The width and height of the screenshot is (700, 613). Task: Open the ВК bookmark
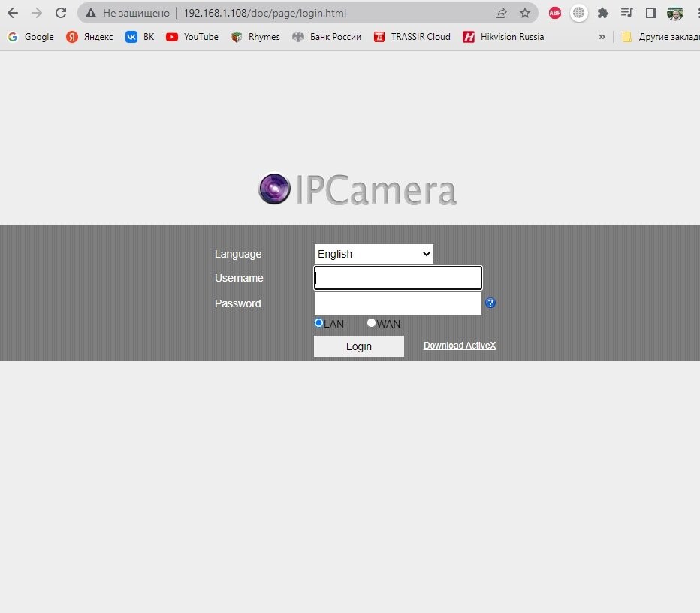click(x=140, y=37)
